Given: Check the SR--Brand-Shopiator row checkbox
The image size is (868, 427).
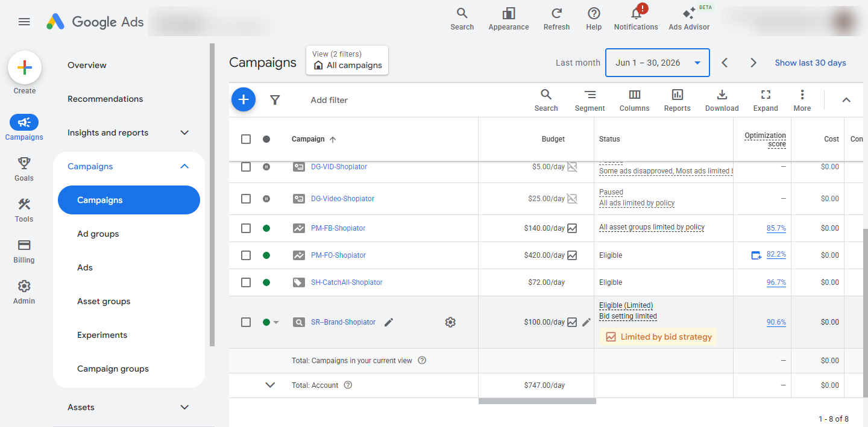Looking at the screenshot, I should point(246,322).
